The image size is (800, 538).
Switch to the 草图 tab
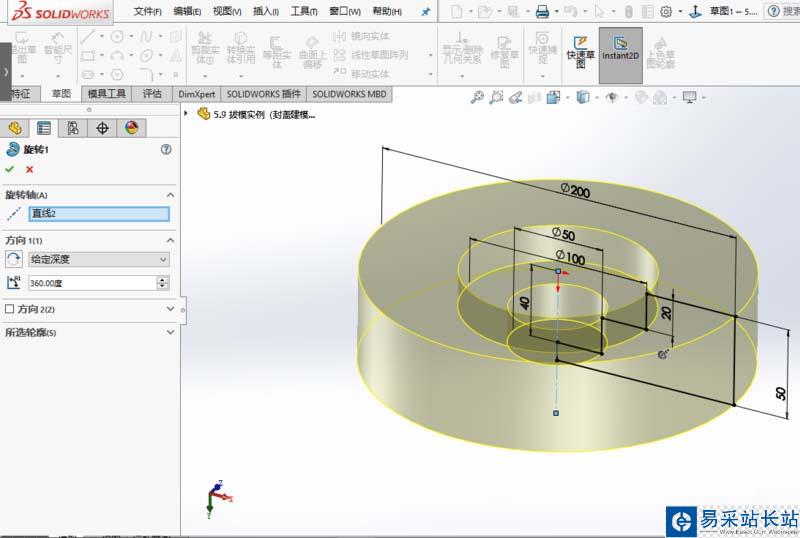[x=61, y=93]
